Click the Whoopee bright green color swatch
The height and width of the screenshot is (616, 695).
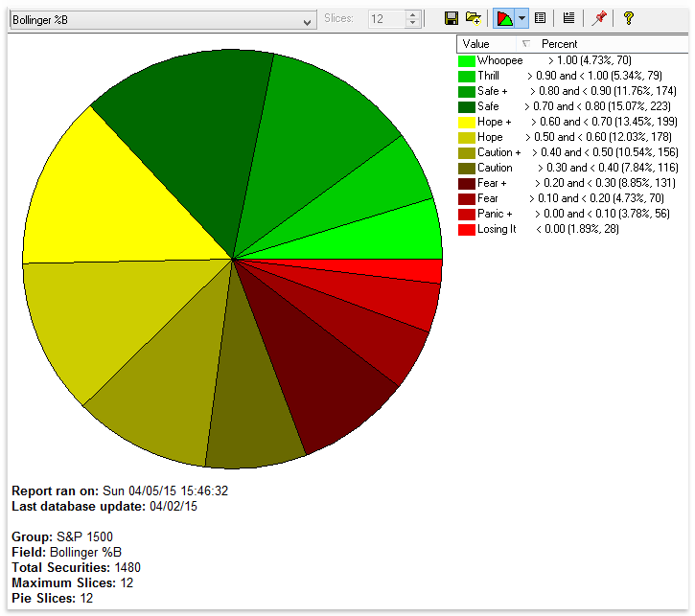click(466, 60)
